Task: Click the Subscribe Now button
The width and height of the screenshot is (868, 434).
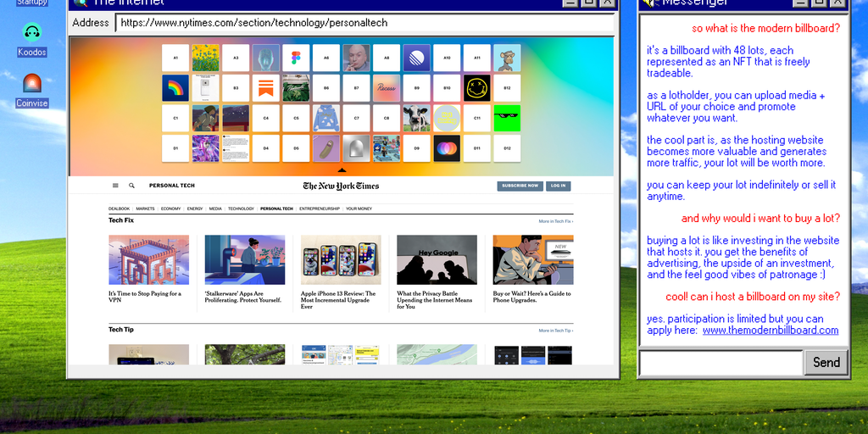Action: click(x=520, y=186)
